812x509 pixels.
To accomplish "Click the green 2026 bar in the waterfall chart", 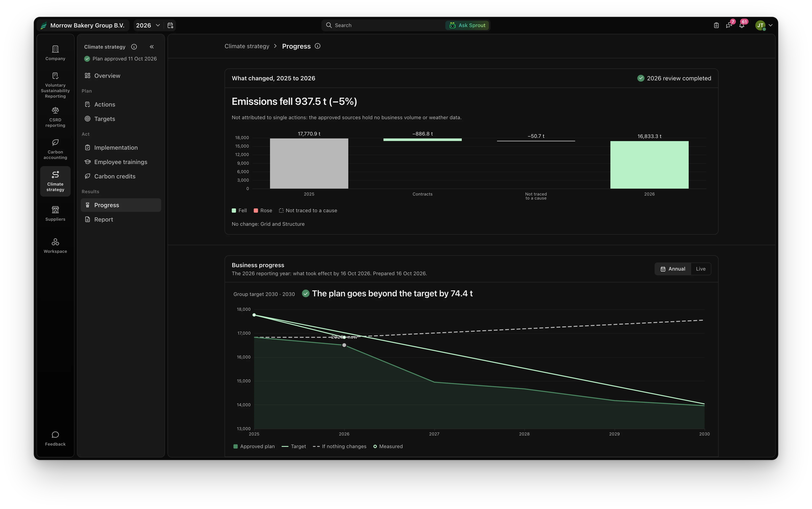I will click(x=649, y=165).
